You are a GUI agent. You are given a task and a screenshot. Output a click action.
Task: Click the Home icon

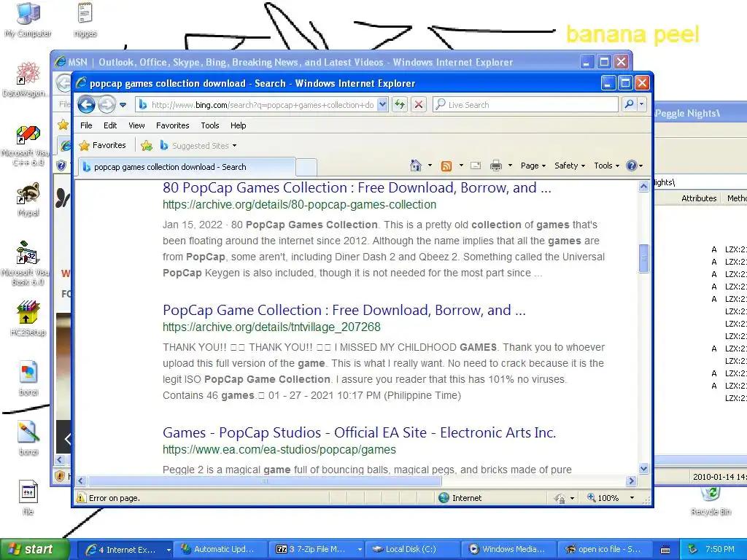click(415, 166)
